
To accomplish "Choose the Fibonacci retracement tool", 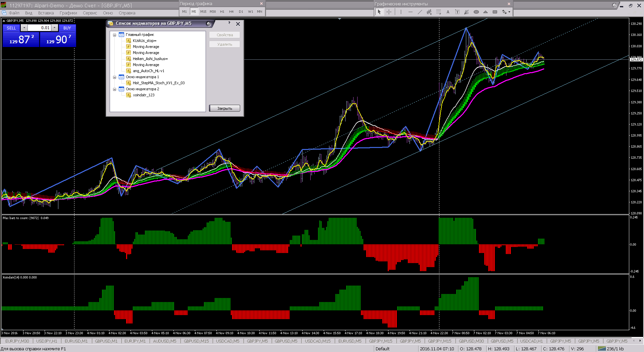I will (x=438, y=12).
